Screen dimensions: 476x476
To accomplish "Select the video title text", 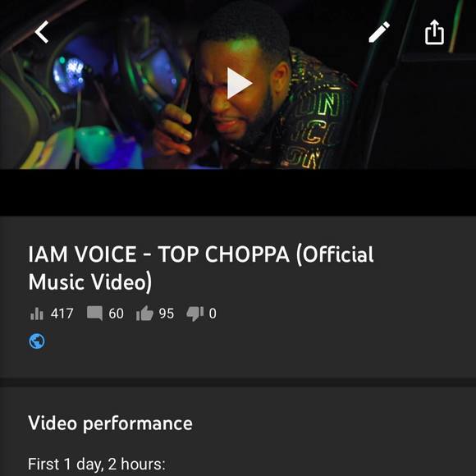I will point(201,268).
